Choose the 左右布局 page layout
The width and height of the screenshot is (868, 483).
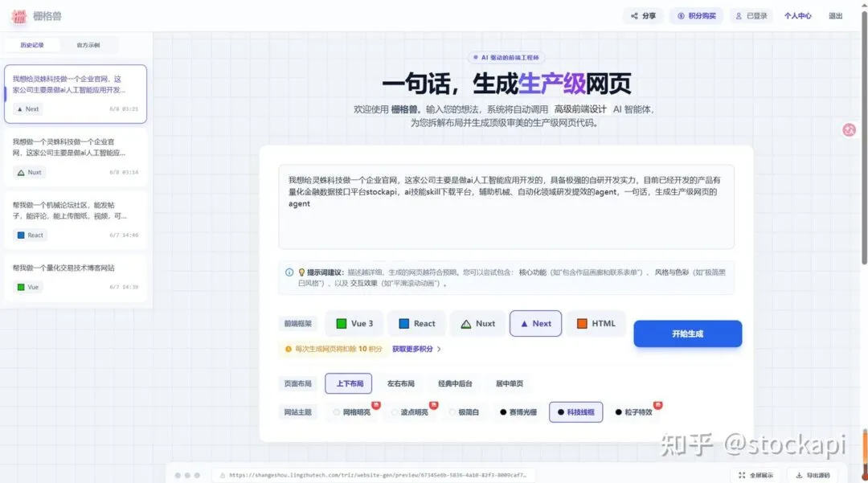pyautogui.click(x=401, y=383)
